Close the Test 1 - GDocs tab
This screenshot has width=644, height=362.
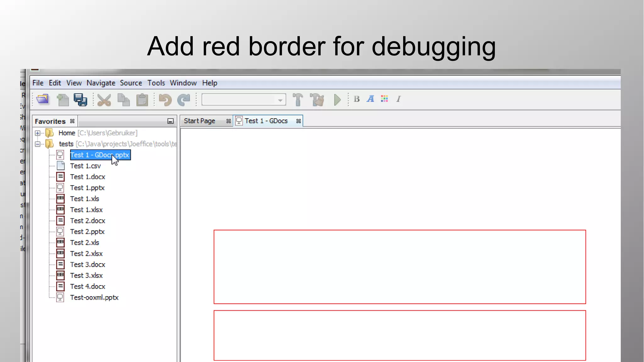(x=298, y=121)
